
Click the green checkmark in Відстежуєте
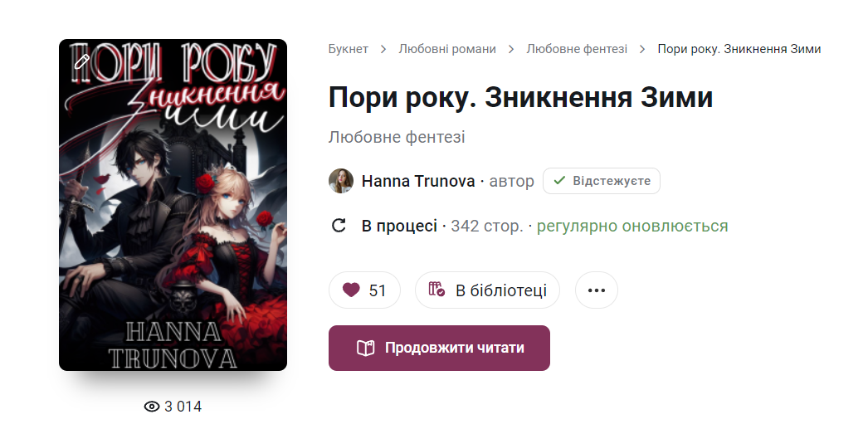559,180
